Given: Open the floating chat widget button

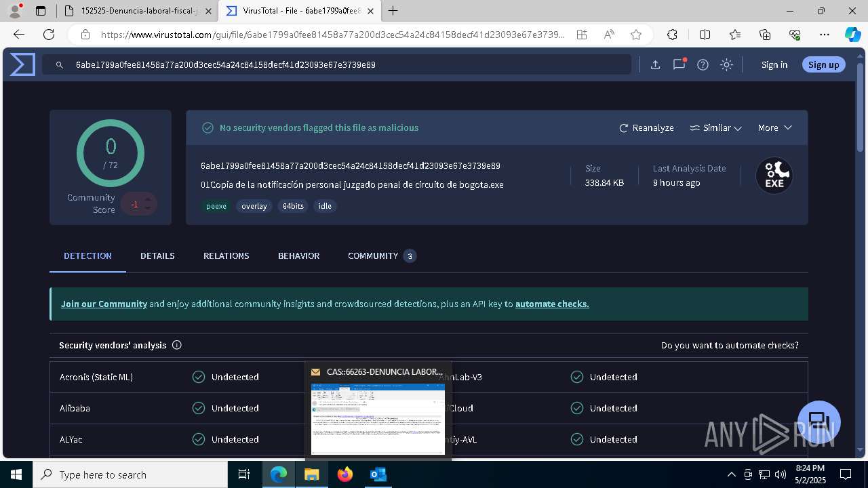Looking at the screenshot, I should pyautogui.click(x=819, y=422).
